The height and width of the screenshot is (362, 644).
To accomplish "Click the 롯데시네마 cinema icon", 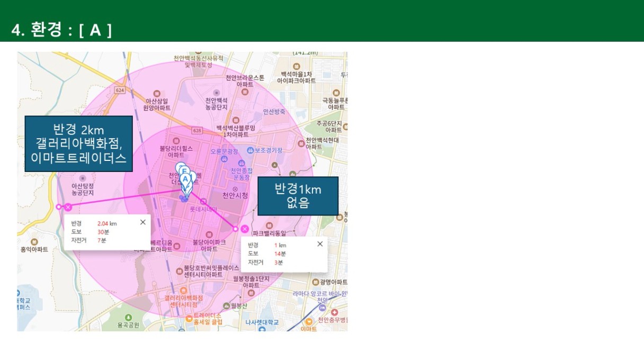I will (x=203, y=202).
